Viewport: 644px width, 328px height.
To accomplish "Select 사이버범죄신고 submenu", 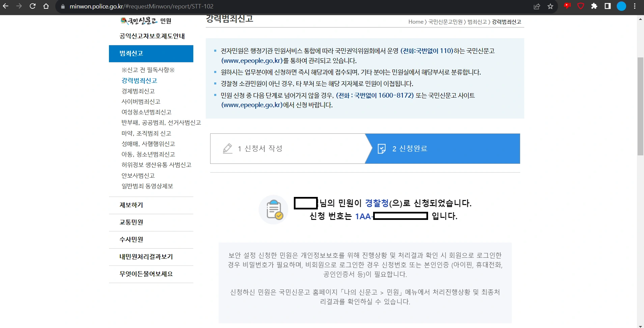I will pyautogui.click(x=141, y=102).
